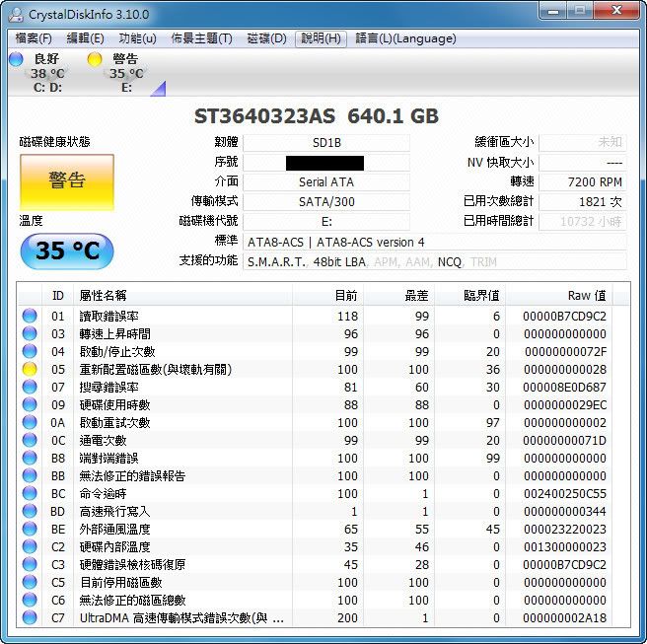Click the 支援的功能 field S.M.A.R.T., 48bit LBA
Screen dimensions: 647x644
tap(435, 262)
